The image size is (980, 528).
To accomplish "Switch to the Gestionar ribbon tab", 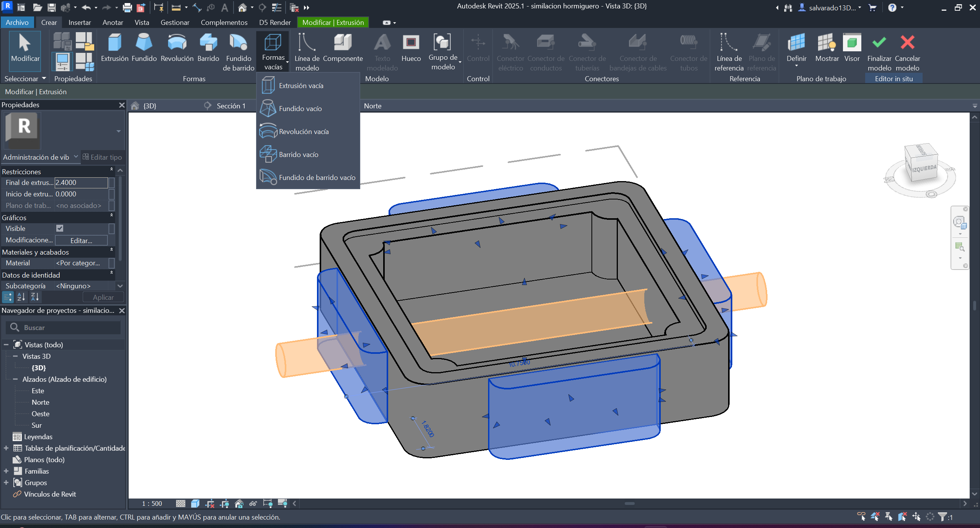I will click(x=175, y=22).
